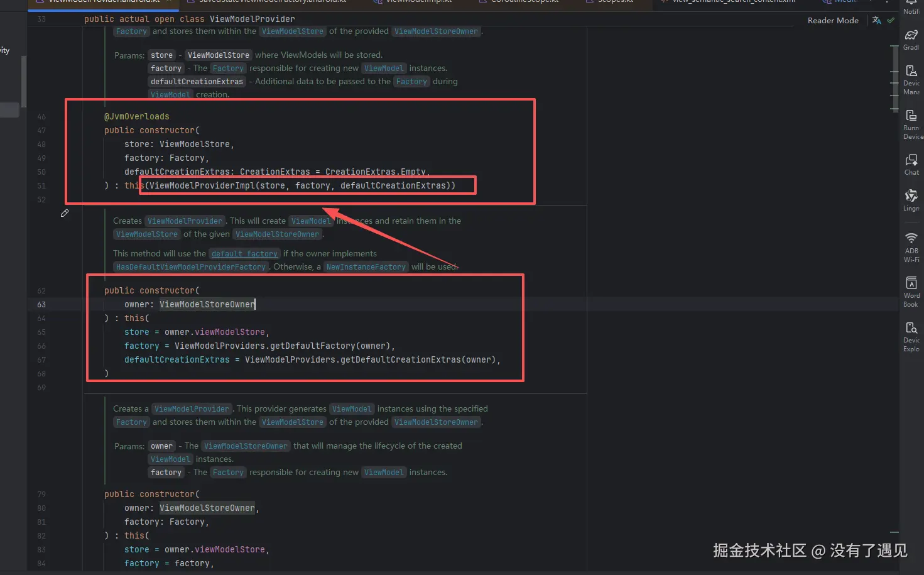
Task: Click 'owner: ViewModelStoreOwner' on line 63
Action: 190,304
